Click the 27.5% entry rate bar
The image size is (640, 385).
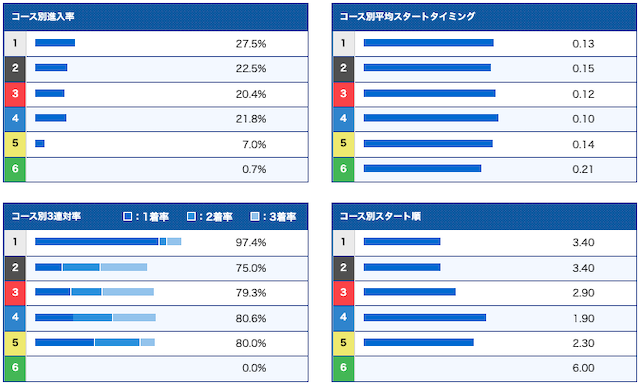click(55, 43)
